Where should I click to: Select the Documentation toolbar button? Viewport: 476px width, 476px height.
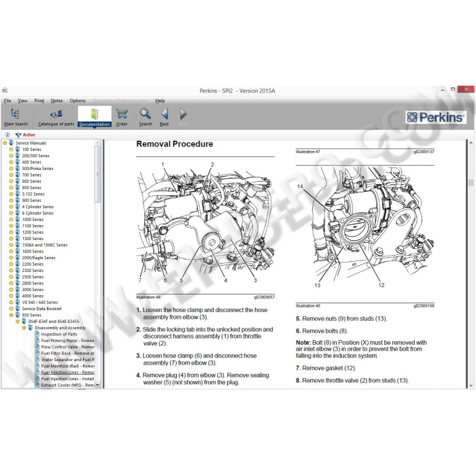point(95,117)
